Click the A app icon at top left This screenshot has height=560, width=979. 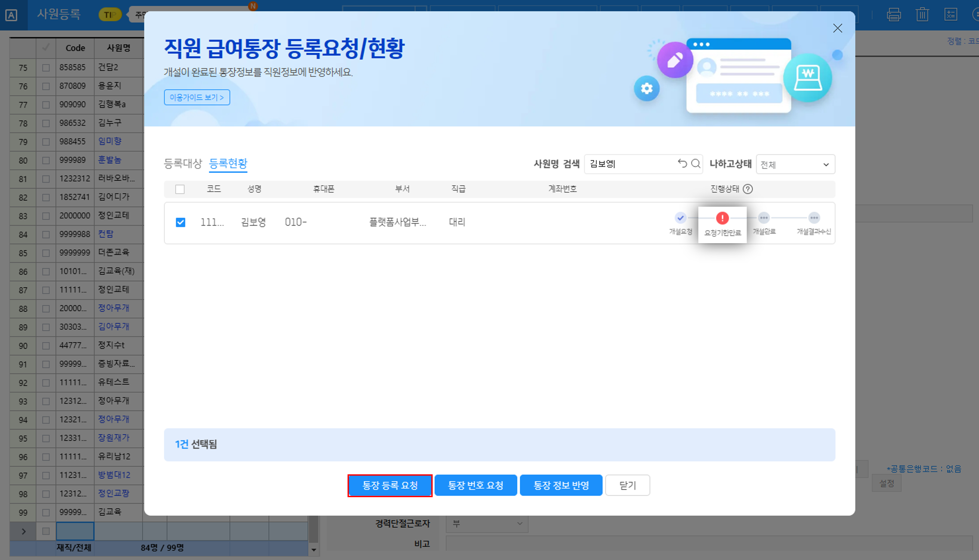point(11,16)
